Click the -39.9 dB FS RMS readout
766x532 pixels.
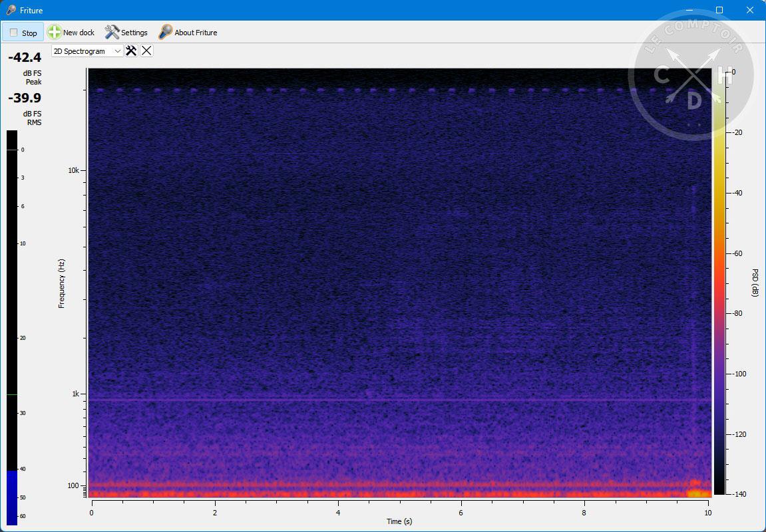pos(25,98)
